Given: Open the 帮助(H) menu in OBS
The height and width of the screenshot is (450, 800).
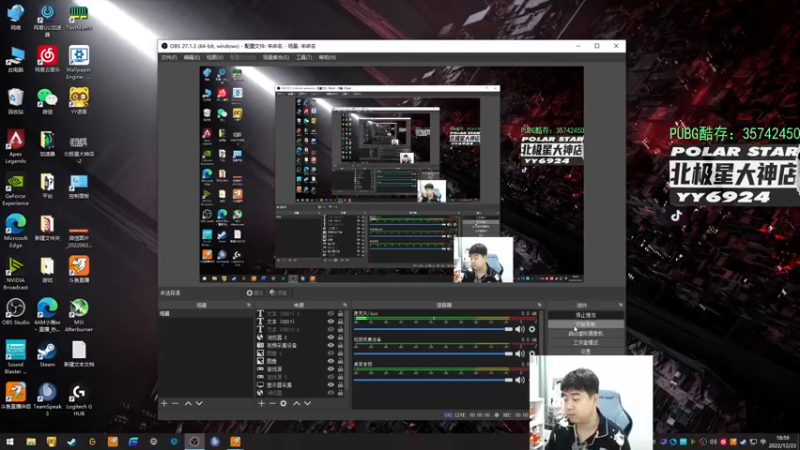Looking at the screenshot, I should click(x=327, y=58).
